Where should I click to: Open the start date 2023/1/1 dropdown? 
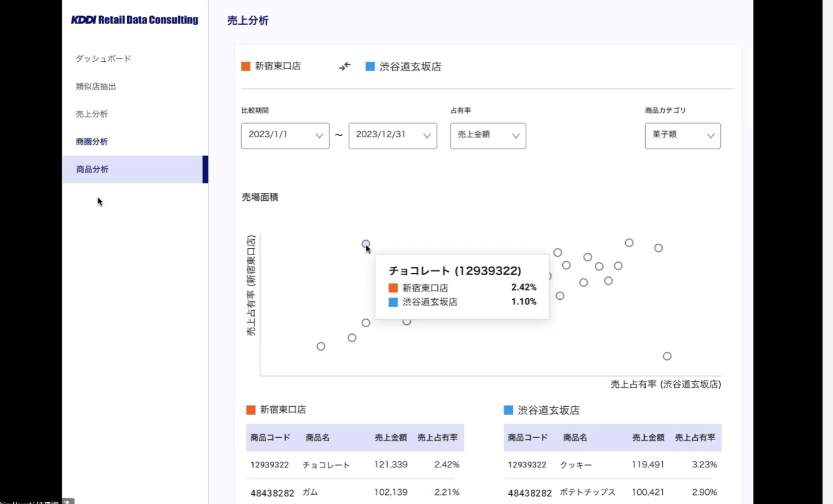coord(285,136)
